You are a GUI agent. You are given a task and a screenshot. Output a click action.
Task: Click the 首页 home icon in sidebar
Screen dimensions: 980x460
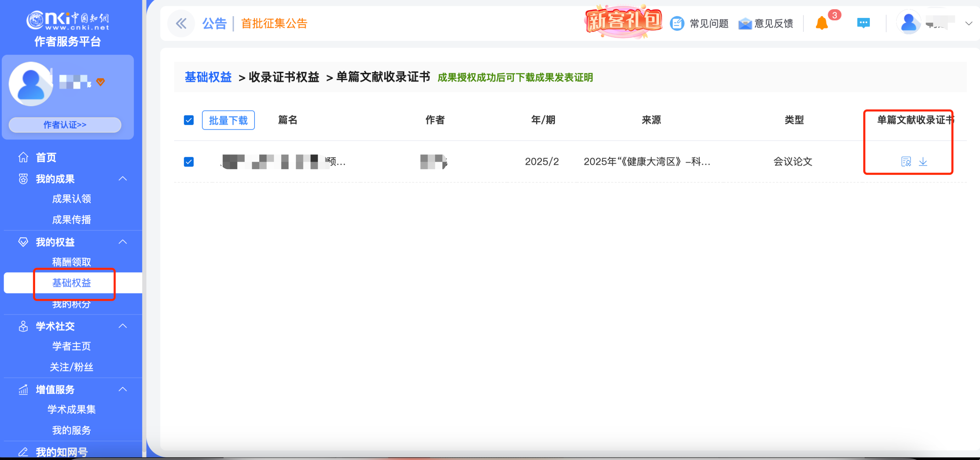(23, 157)
